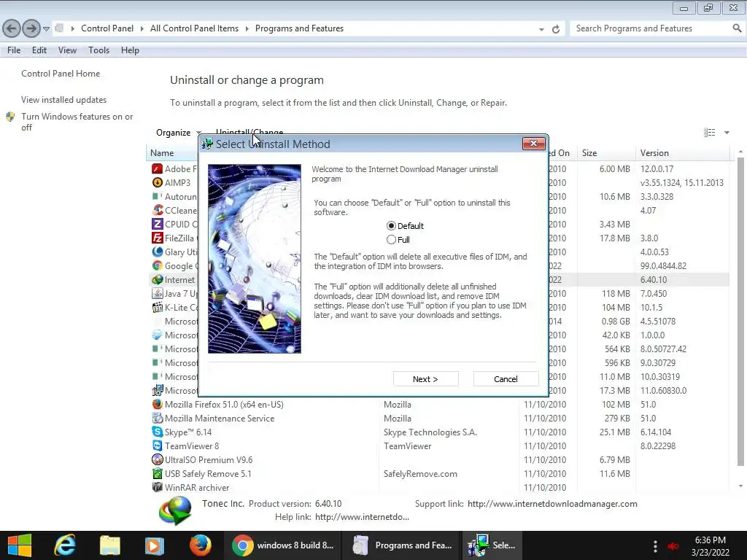This screenshot has height=560, width=747.
Task: Select the CPUID program icon
Action: [158, 224]
